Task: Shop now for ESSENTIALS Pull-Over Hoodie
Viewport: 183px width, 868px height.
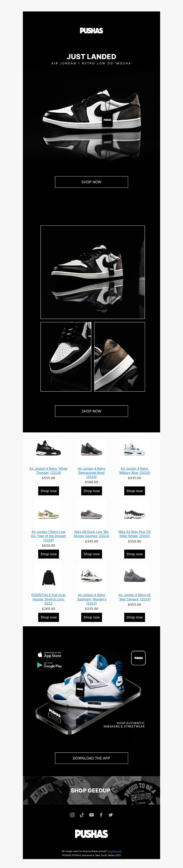Action: [48, 617]
